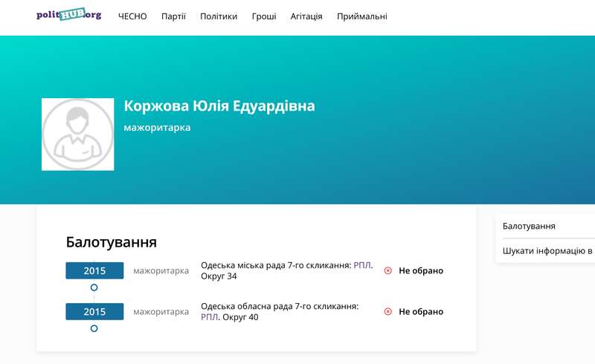Screen dimensions: 595x364
Task: Click the timeline circle under the first 2015 badge
Action: pos(94,287)
